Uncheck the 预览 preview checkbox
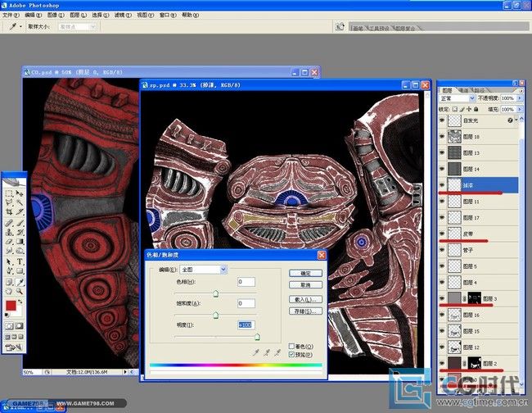The image size is (532, 413). (291, 355)
